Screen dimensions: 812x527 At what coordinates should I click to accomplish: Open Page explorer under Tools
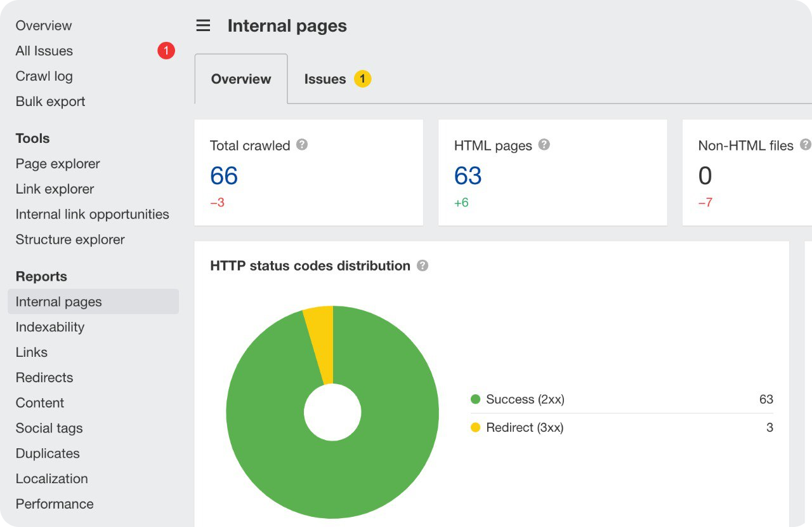click(58, 163)
